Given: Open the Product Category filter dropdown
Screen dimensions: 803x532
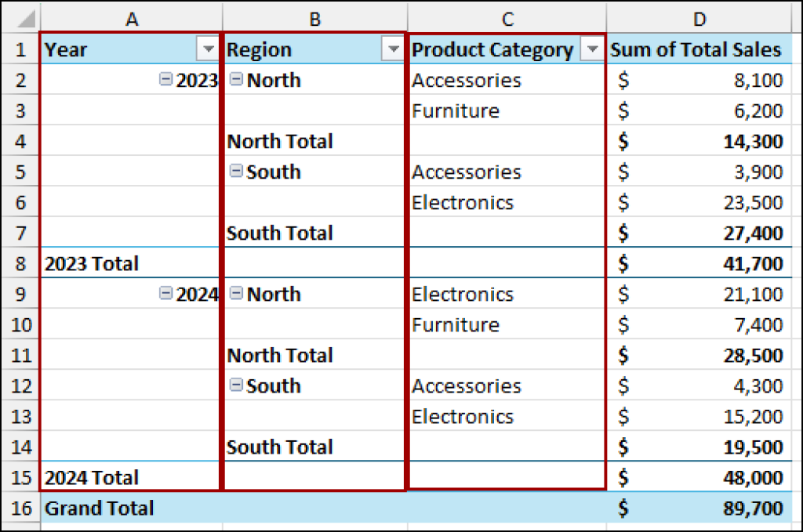Looking at the screenshot, I should click(x=593, y=49).
